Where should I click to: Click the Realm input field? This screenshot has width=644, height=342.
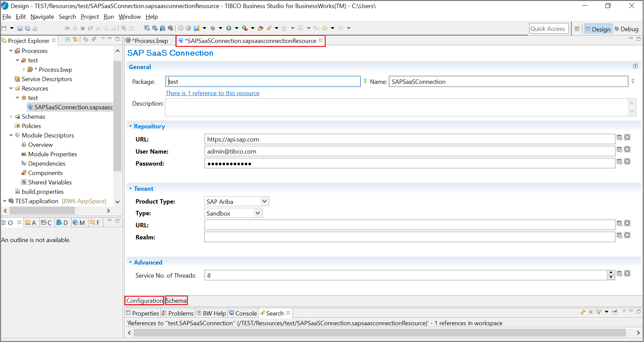tap(410, 237)
